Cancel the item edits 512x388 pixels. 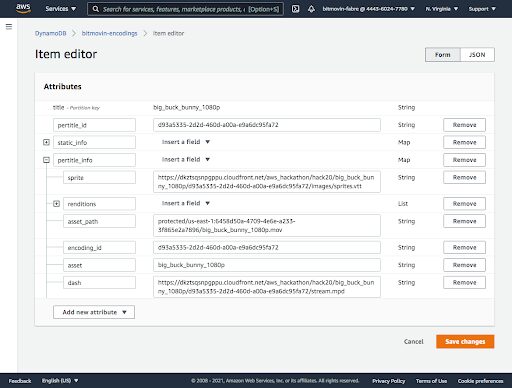[413, 342]
